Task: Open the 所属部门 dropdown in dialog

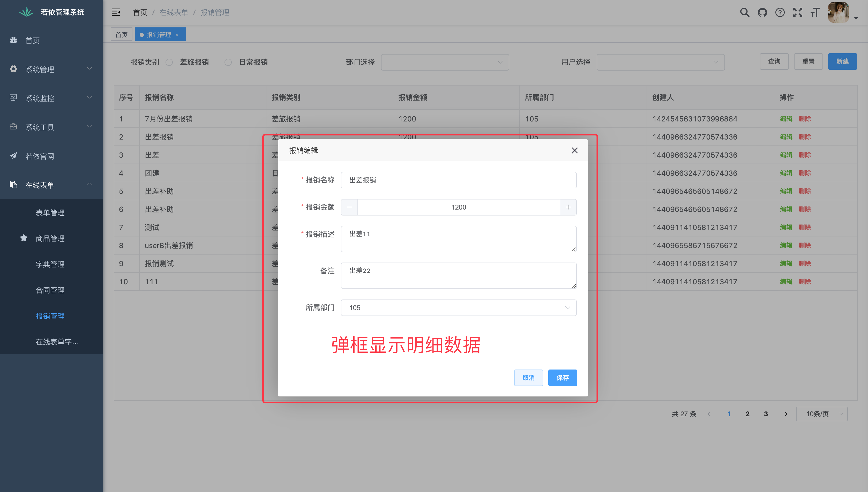Action: 458,308
